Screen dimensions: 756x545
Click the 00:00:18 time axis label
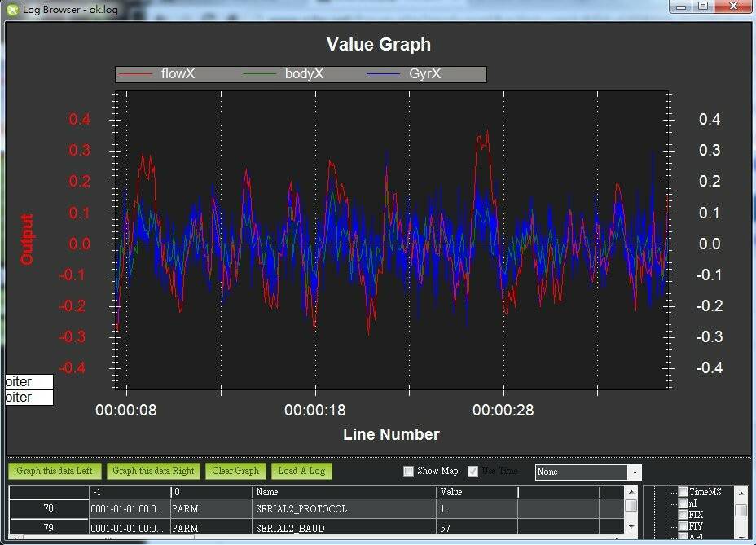pyautogui.click(x=314, y=410)
